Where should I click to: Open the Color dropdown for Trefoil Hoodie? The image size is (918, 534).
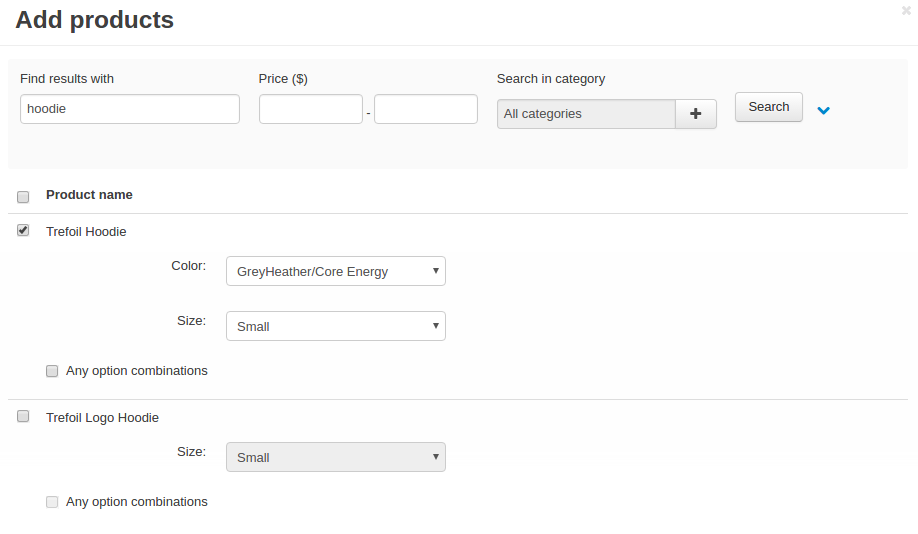point(336,271)
